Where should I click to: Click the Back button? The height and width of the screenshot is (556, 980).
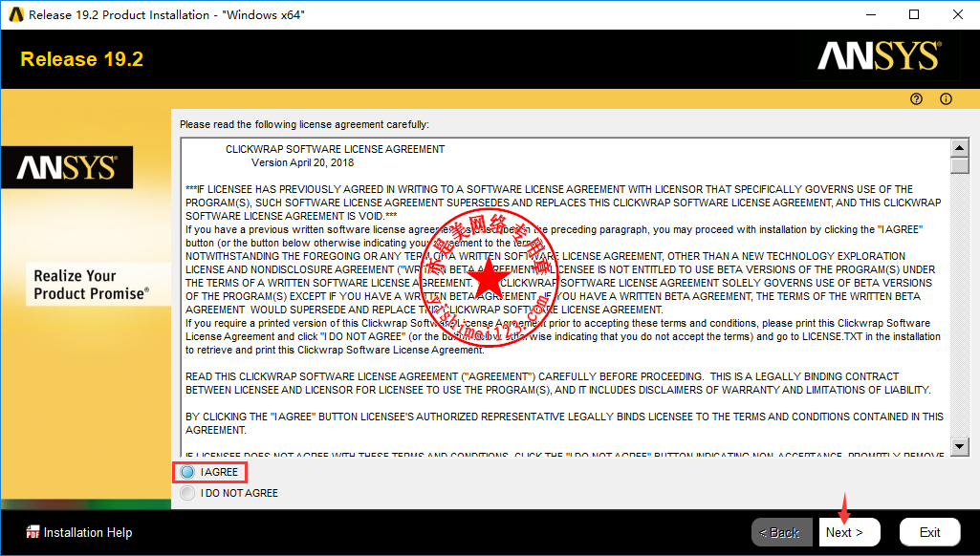click(782, 532)
